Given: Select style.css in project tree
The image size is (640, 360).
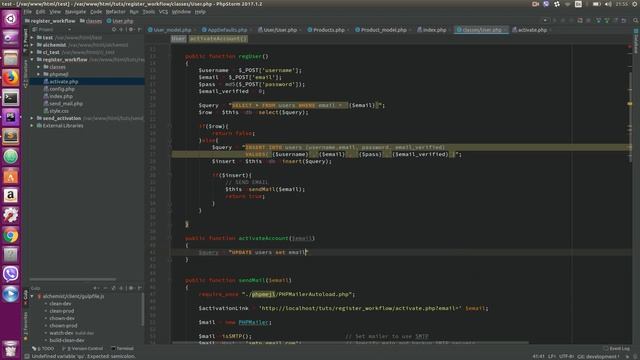Looking at the screenshot, I should 59,111.
